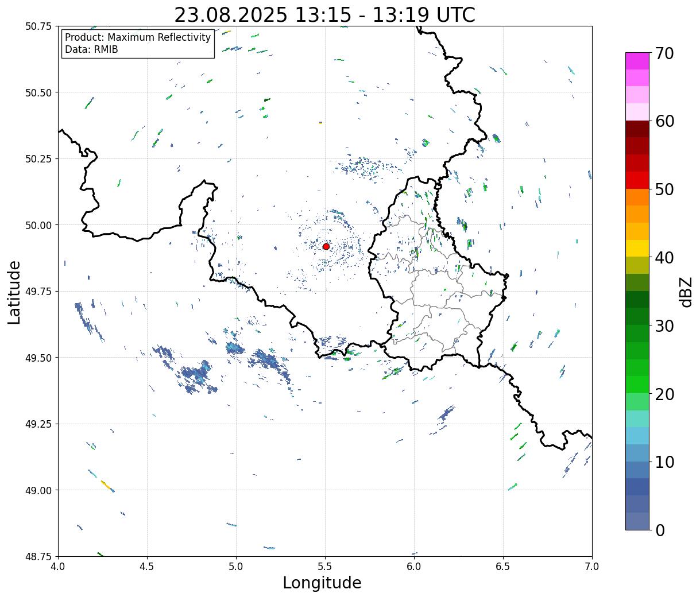Click the longitude tick label 5.0

236,567
